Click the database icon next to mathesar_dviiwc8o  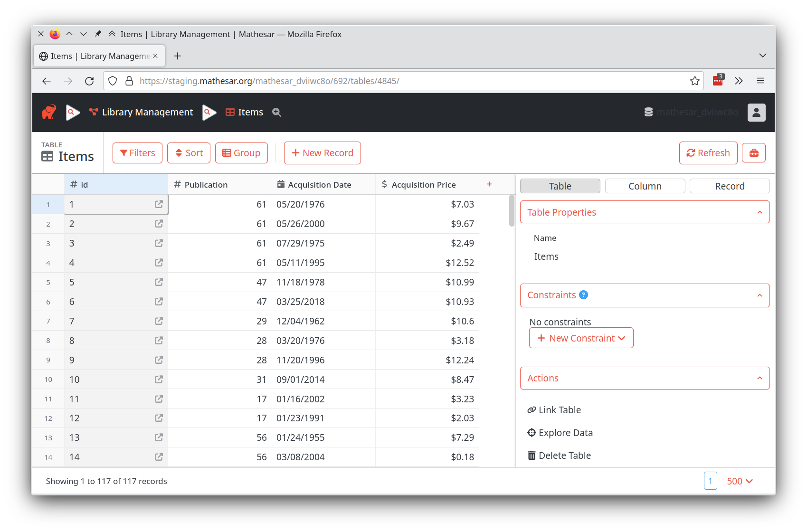click(x=649, y=112)
